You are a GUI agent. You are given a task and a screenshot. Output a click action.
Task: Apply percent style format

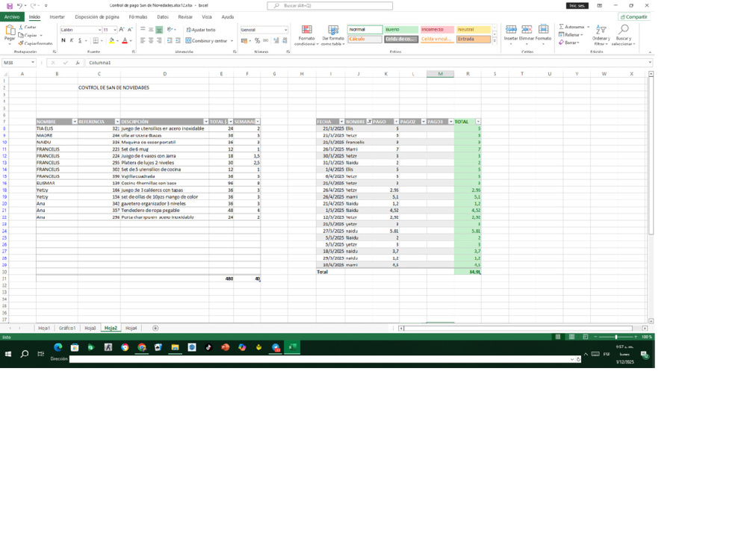[x=257, y=40]
